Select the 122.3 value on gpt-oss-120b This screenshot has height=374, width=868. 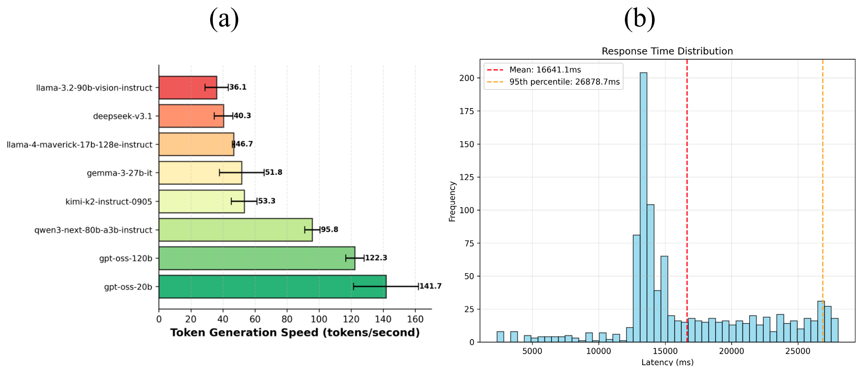(x=376, y=258)
